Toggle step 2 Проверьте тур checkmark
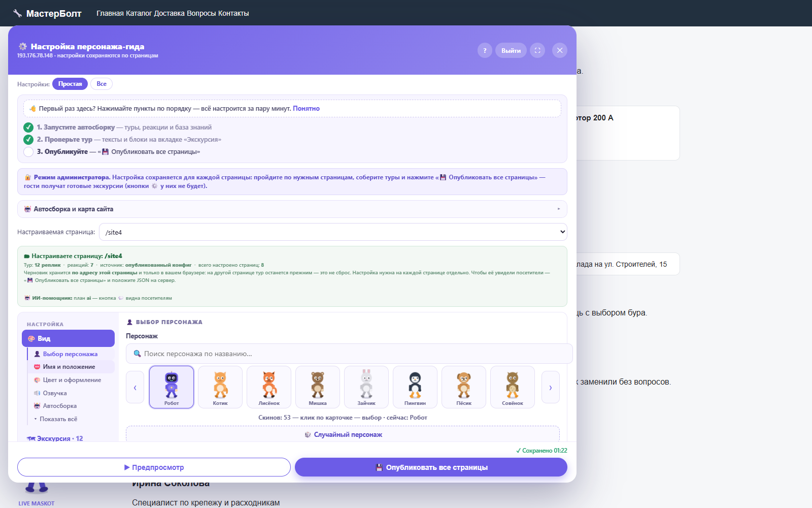 [28, 140]
